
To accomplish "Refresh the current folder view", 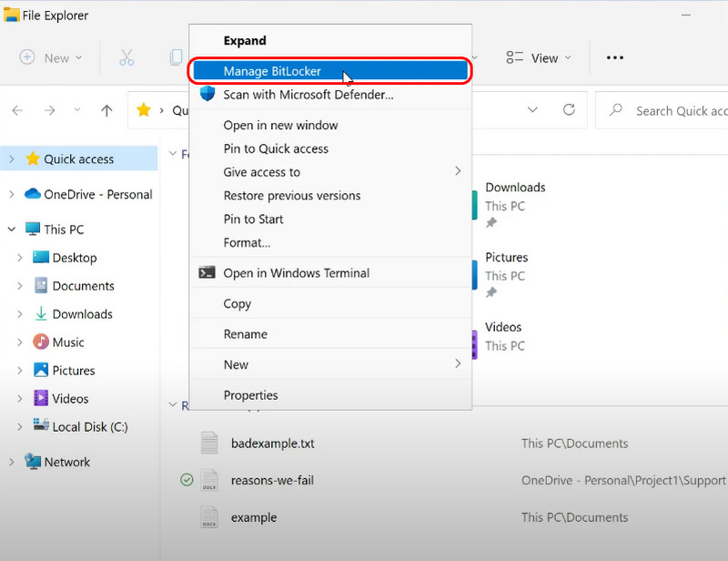I will pyautogui.click(x=569, y=109).
